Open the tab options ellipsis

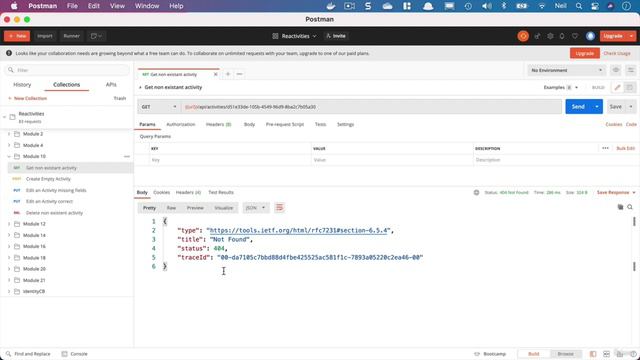click(x=240, y=74)
